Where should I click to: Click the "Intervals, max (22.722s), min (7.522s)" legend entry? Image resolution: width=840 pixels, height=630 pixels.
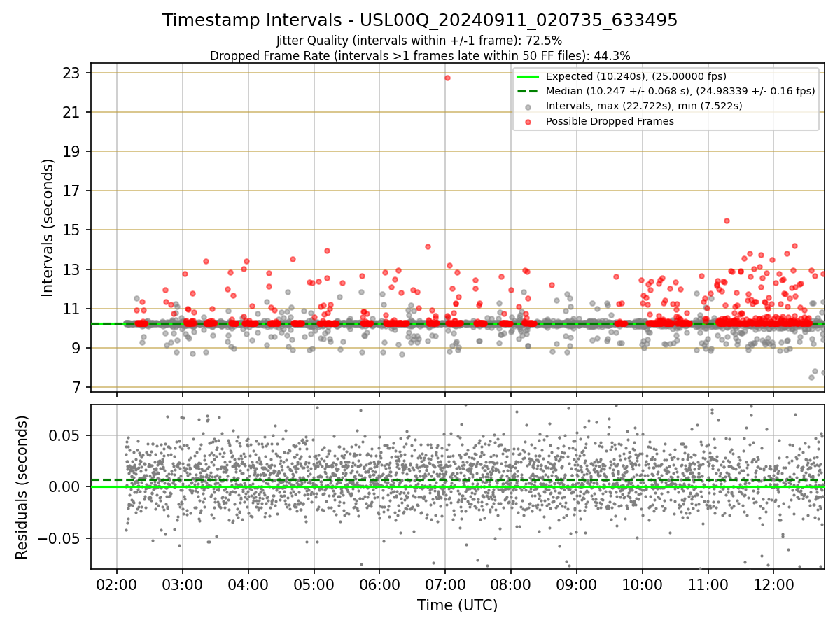644,106
